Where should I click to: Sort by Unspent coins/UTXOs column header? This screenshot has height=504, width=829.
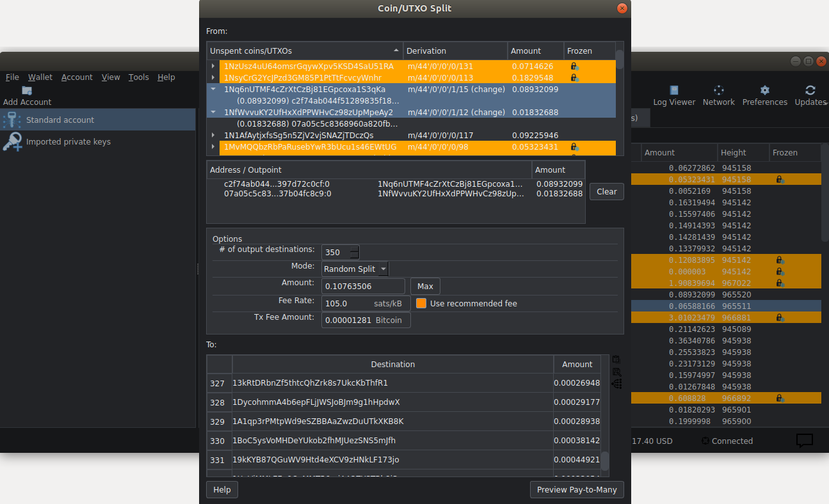tap(305, 51)
